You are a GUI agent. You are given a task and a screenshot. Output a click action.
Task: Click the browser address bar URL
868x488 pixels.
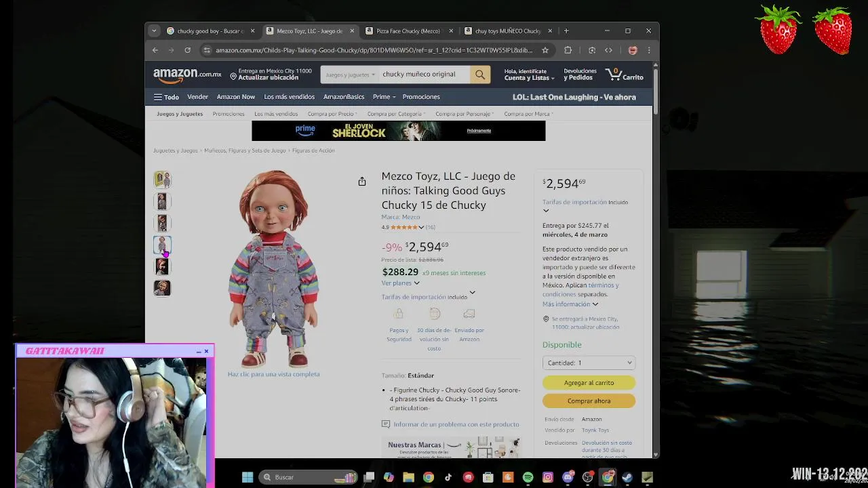pyautogui.click(x=374, y=50)
